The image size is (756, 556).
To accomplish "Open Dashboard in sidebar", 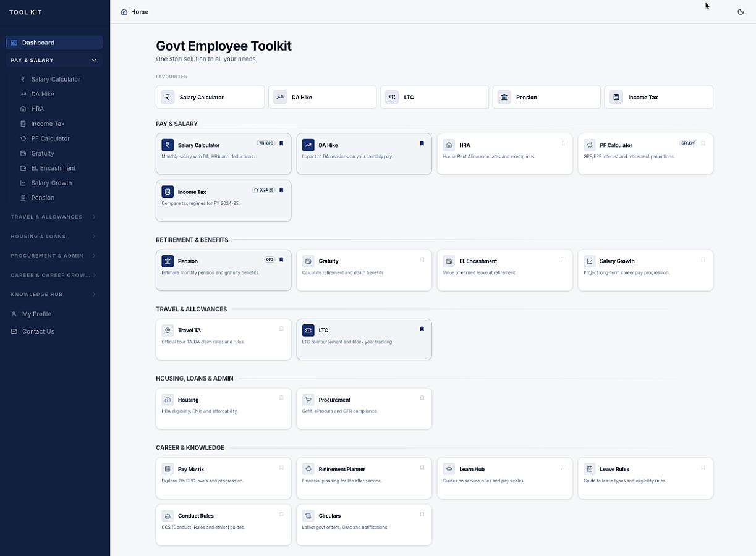I will point(54,43).
